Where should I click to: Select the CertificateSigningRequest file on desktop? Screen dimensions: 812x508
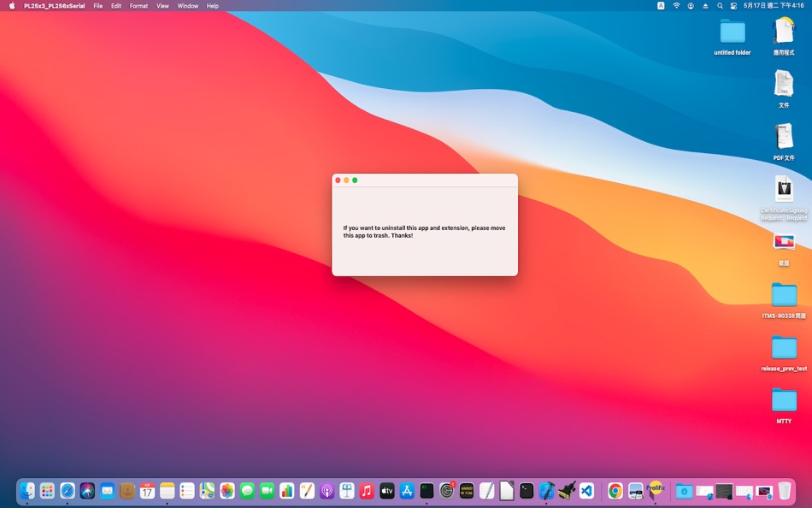point(784,189)
